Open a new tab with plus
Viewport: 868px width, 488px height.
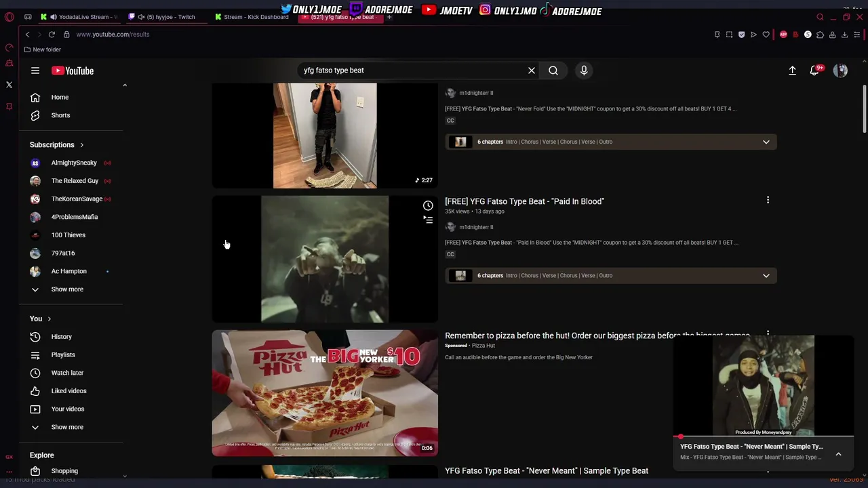pyautogui.click(x=389, y=17)
